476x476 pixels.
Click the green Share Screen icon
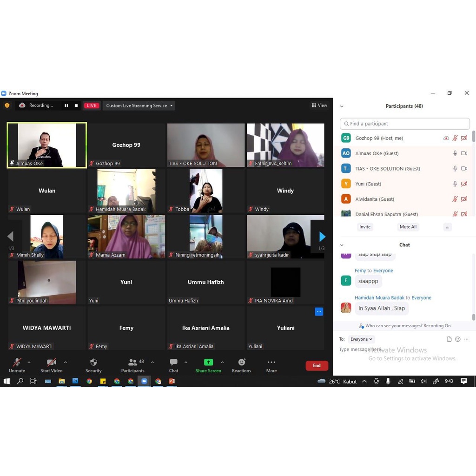(x=208, y=362)
